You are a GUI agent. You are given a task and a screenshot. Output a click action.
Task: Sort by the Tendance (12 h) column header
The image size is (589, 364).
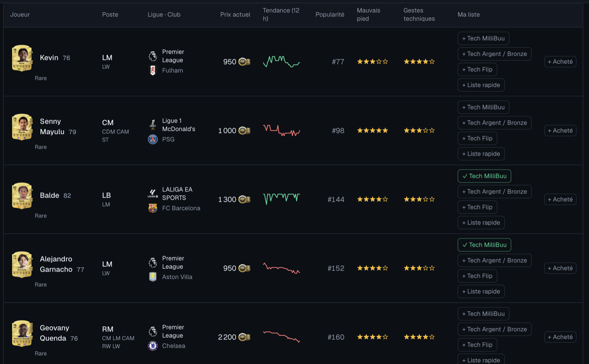[x=281, y=15]
